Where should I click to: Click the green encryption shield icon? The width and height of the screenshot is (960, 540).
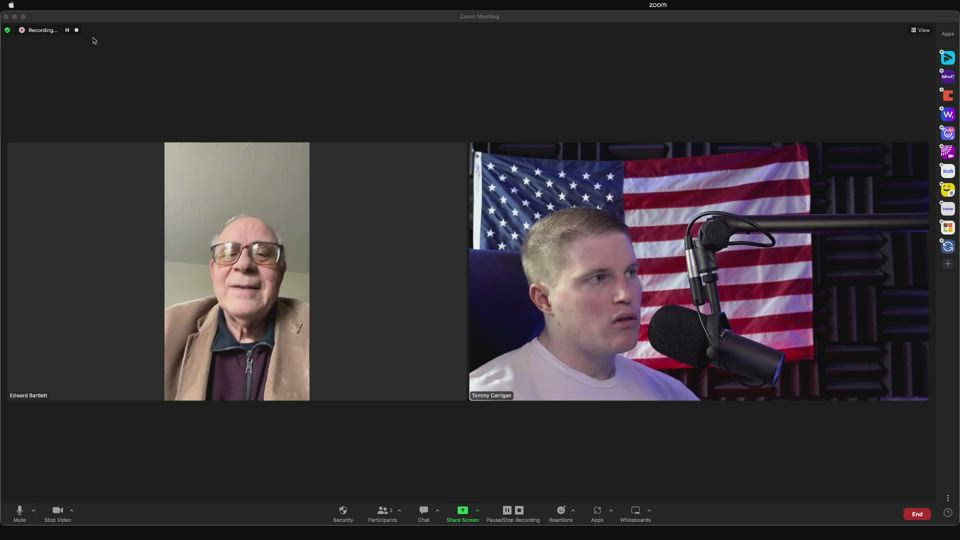click(7, 30)
